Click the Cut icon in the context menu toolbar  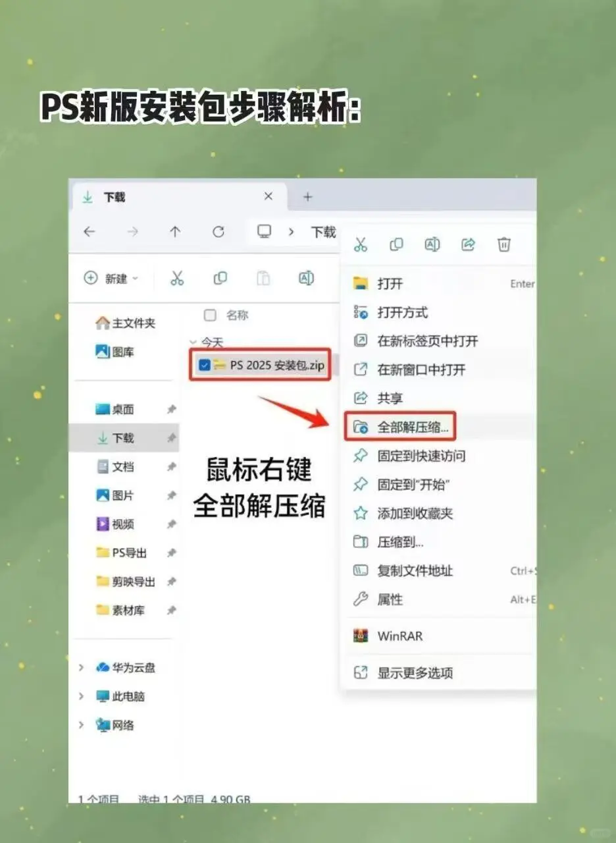[x=361, y=244]
